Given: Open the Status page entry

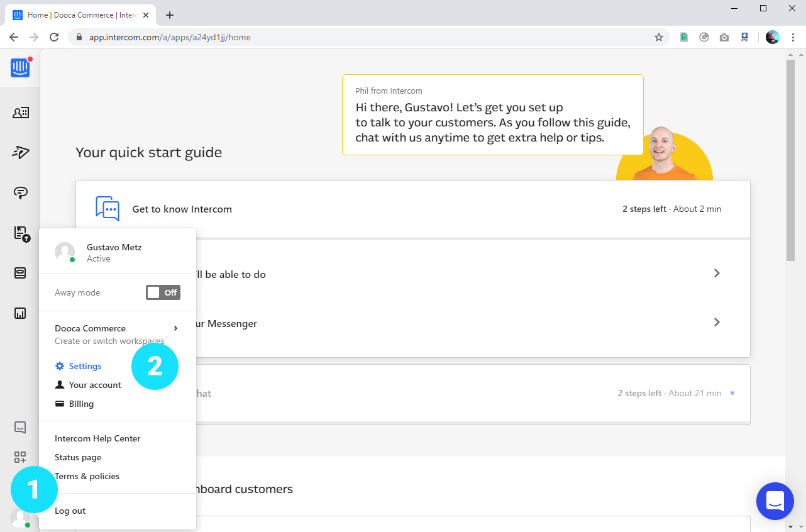Looking at the screenshot, I should pos(78,457).
